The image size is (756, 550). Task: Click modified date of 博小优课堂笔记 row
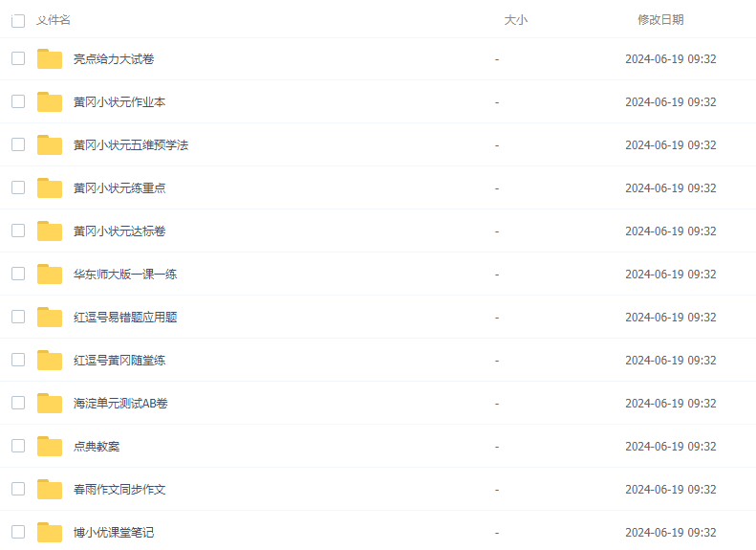point(671,532)
